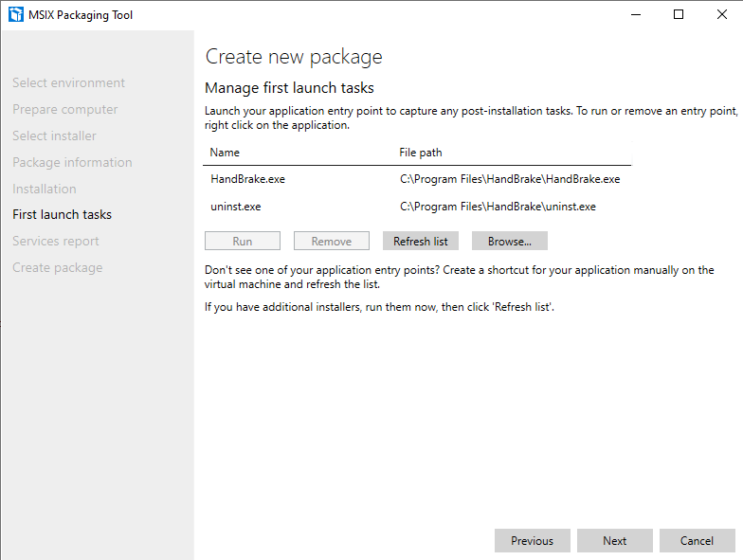Return to the Previous step
The image size is (743, 560).
[532, 541]
